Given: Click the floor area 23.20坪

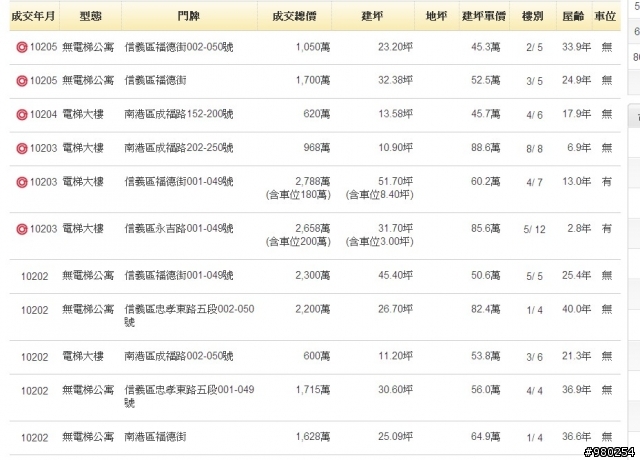Looking at the screenshot, I should click(396, 47).
